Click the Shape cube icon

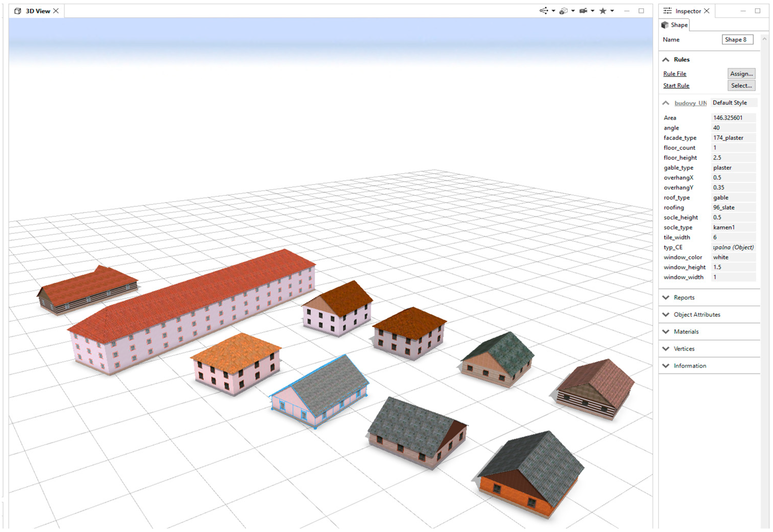665,25
